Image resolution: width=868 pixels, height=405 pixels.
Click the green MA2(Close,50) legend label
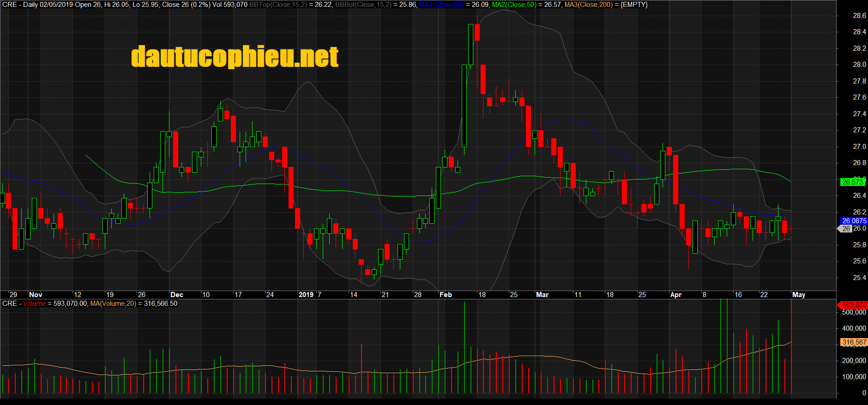pos(514,5)
